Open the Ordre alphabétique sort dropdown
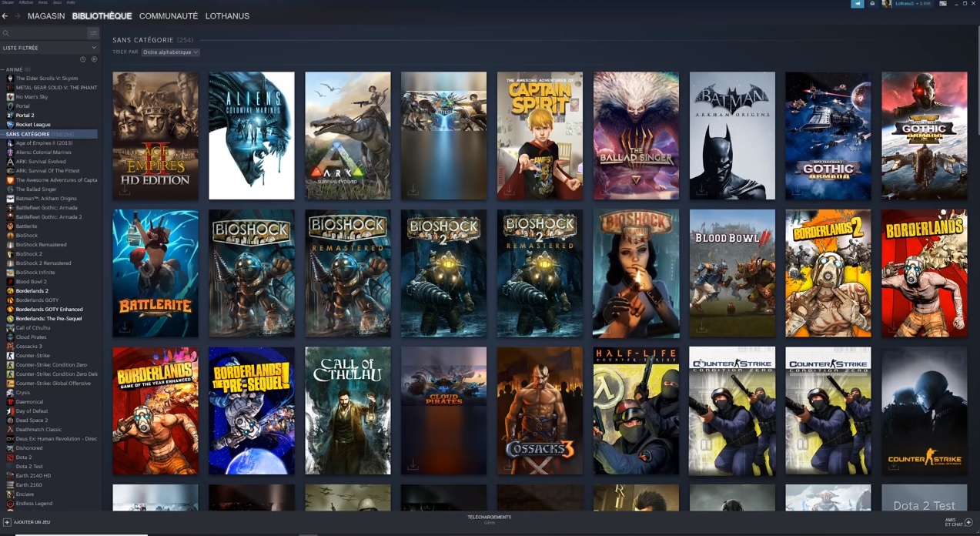Image resolution: width=980 pixels, height=536 pixels. point(170,52)
